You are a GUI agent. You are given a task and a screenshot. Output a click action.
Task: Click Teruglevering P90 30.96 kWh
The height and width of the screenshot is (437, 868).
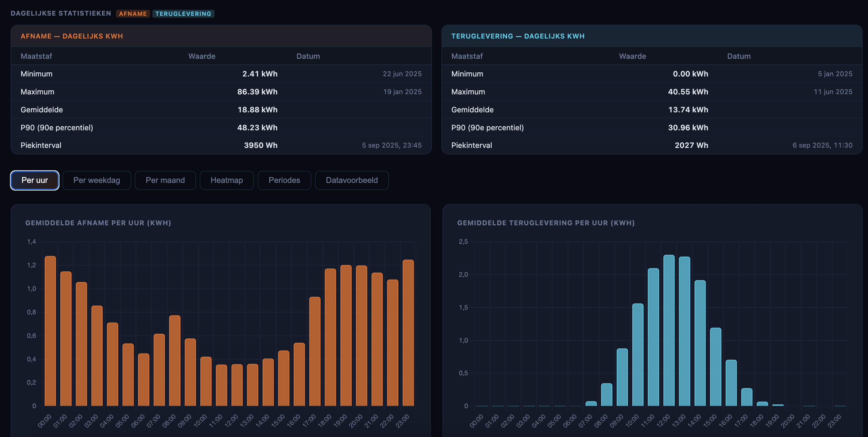tap(688, 128)
